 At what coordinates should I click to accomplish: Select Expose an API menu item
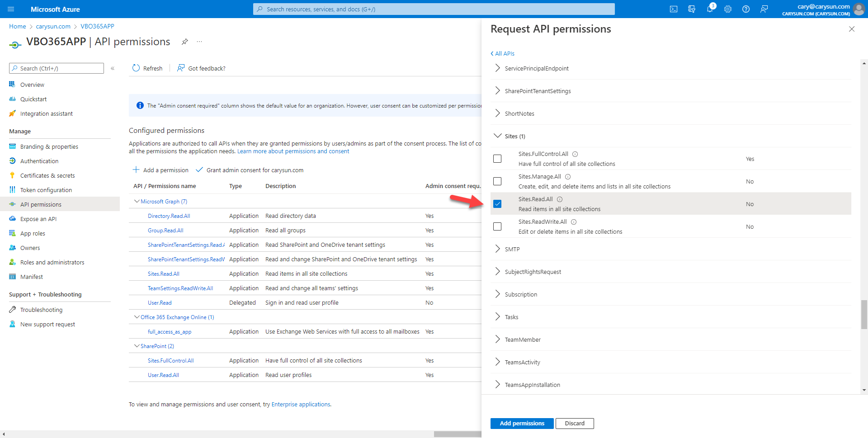pos(38,219)
